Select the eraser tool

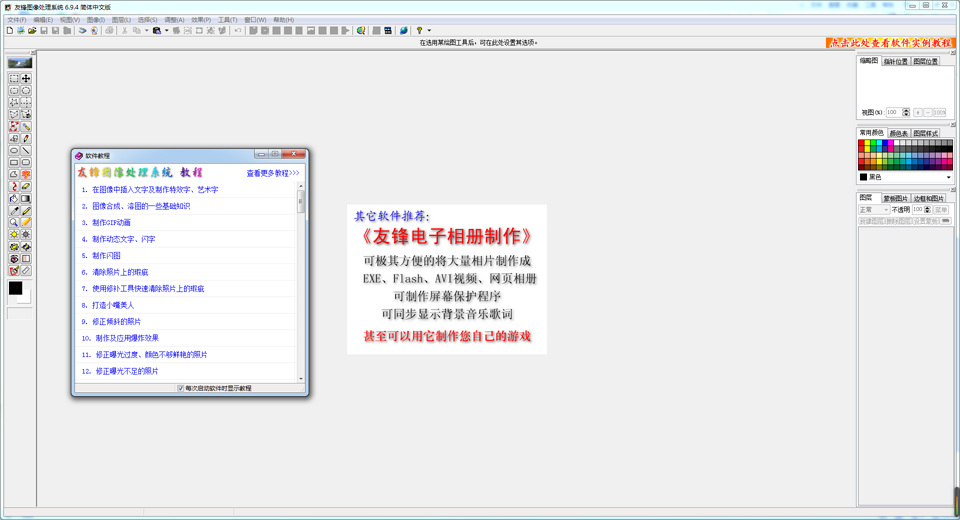26,186
